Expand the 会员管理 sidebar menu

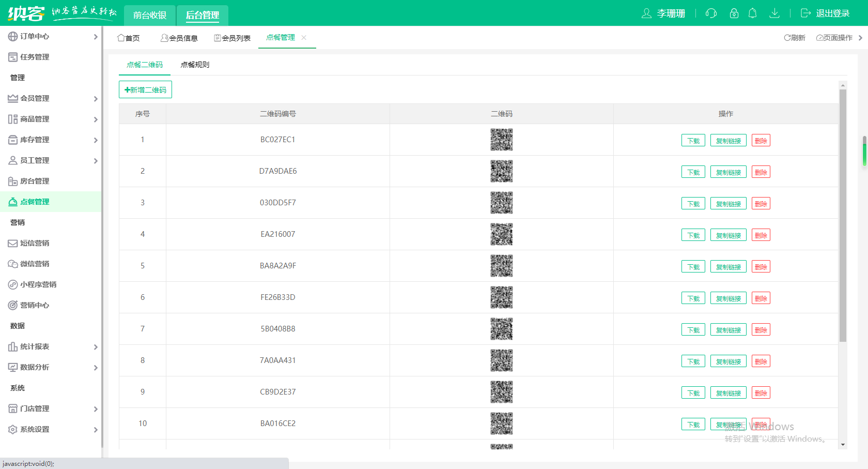(x=52, y=98)
